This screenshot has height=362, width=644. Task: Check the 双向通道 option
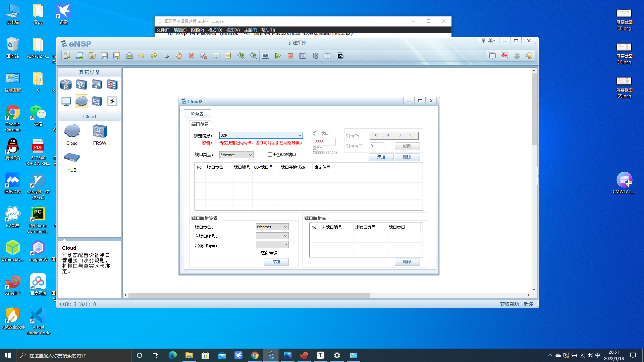click(258, 253)
